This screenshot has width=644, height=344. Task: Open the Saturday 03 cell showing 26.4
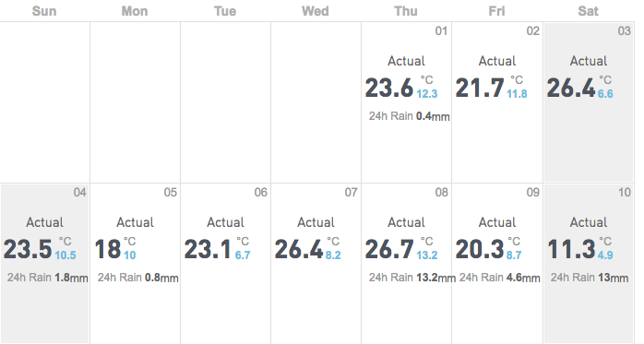tap(589, 101)
